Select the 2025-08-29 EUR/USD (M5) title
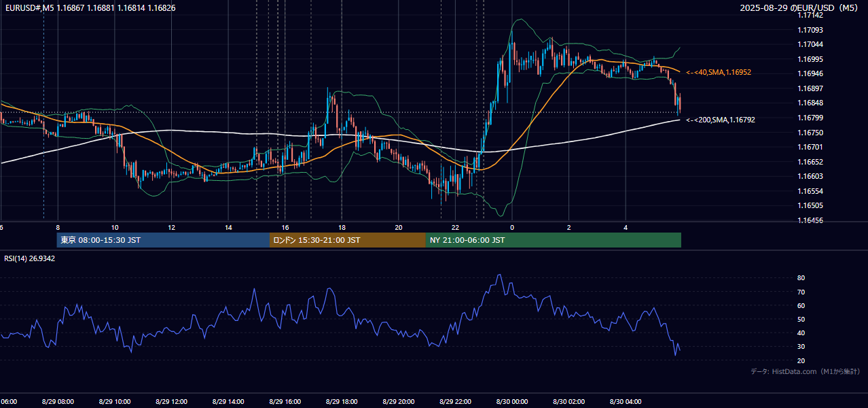The height and width of the screenshot is (408, 868). click(799, 8)
